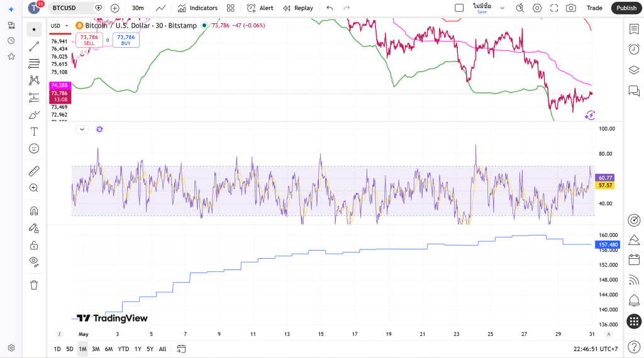Select the 3M time range

(x=96, y=349)
